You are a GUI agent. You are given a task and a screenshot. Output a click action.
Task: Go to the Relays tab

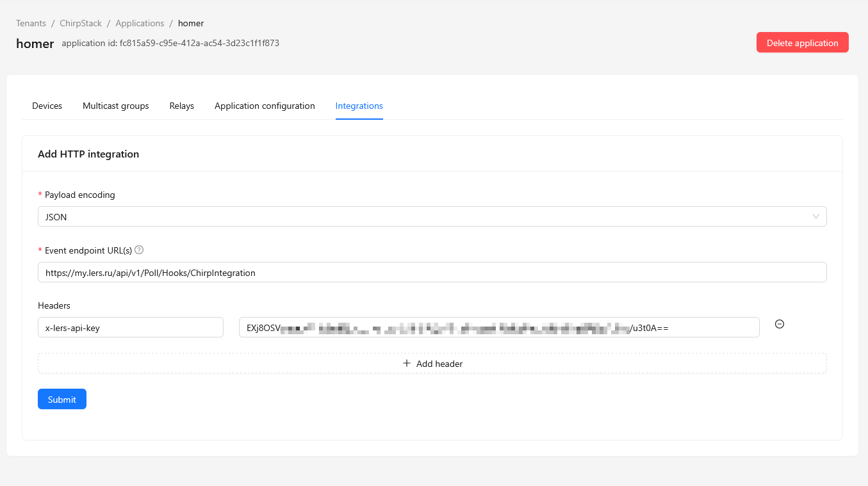pyautogui.click(x=181, y=106)
